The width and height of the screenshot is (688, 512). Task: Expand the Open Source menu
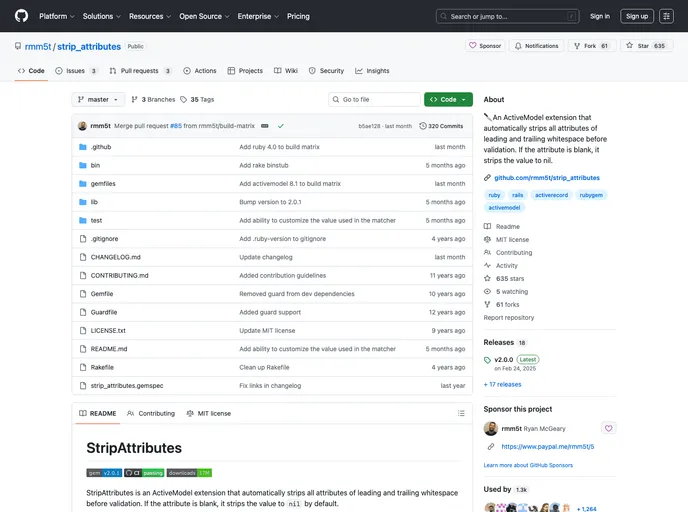pos(204,16)
